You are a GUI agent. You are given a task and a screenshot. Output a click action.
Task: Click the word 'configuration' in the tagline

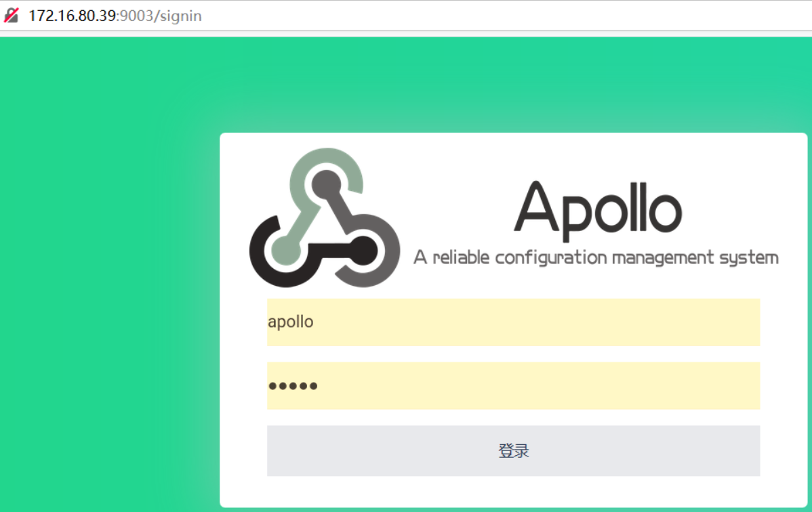point(551,258)
